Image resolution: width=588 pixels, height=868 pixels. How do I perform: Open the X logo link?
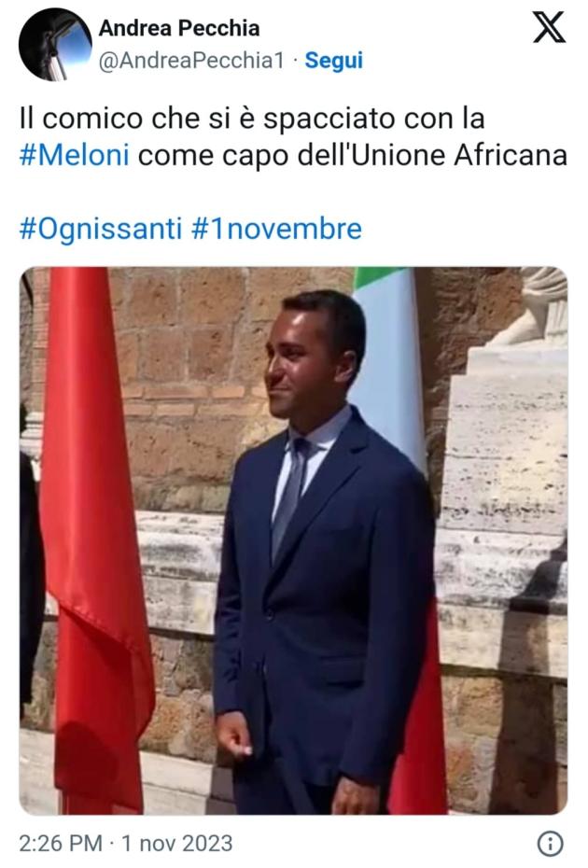pyautogui.click(x=549, y=28)
